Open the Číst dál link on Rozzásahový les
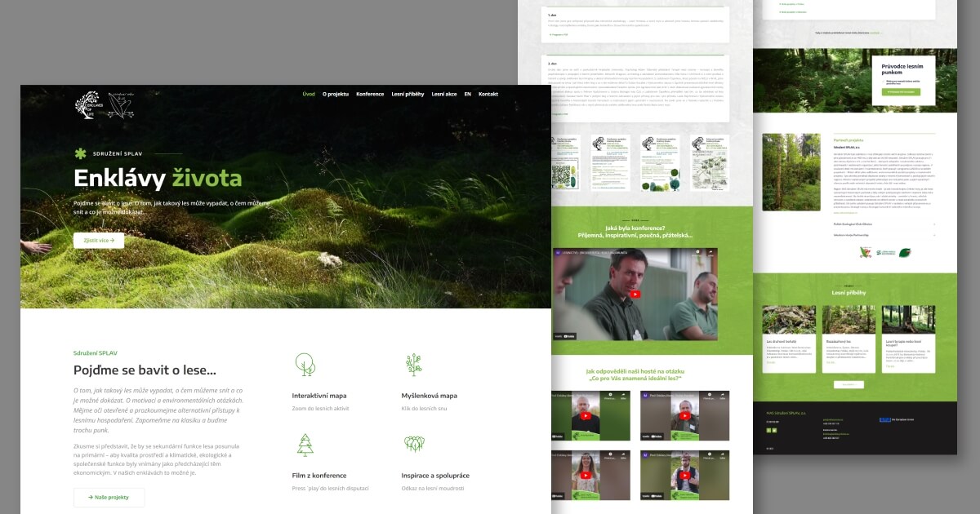The height and width of the screenshot is (514, 980). pos(830,364)
